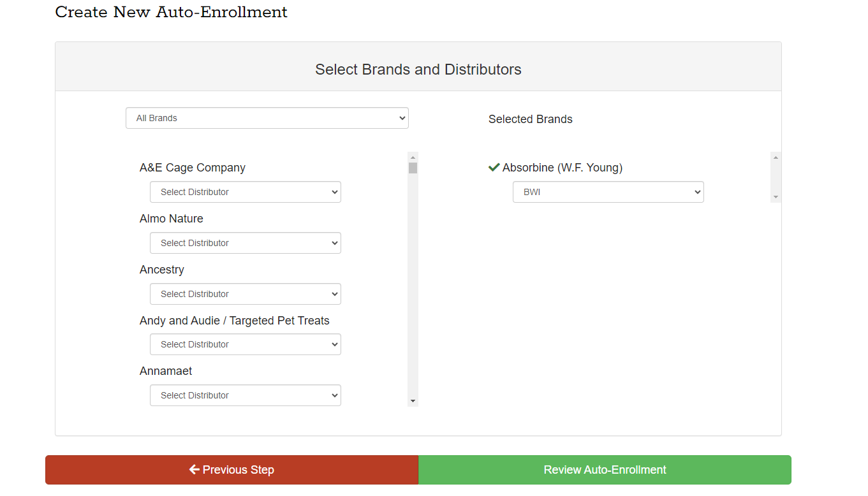Click selected brands scrollbar up arrow
Screen dimensions: 868x496
[776, 157]
